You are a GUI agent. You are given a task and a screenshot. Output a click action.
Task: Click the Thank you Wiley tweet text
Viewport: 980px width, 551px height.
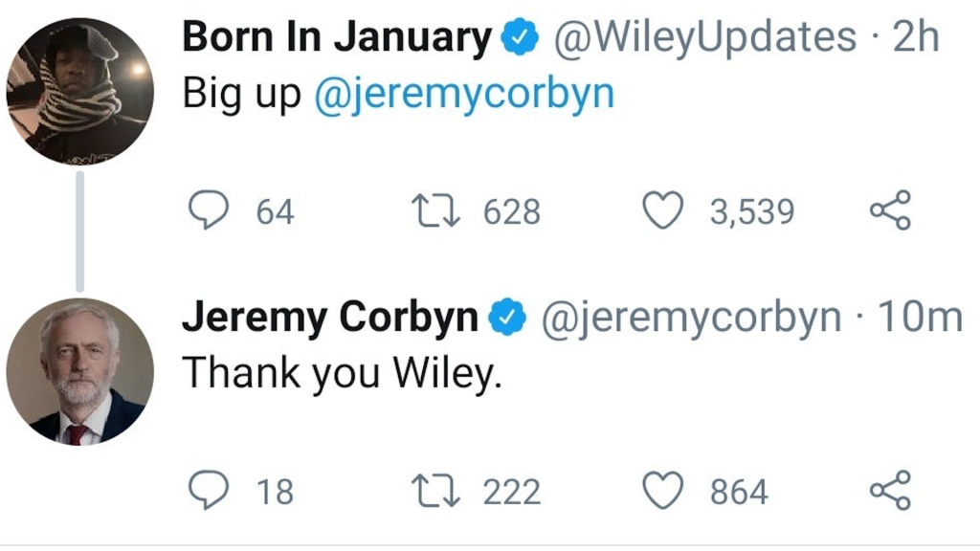[343, 373]
